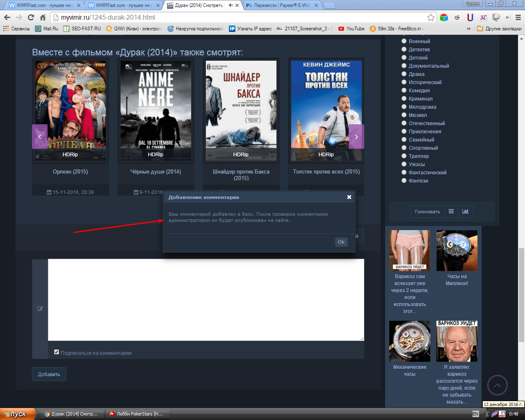Confirm dialog with Ok button
Image resolution: width=525 pixels, height=420 pixels.
(341, 242)
